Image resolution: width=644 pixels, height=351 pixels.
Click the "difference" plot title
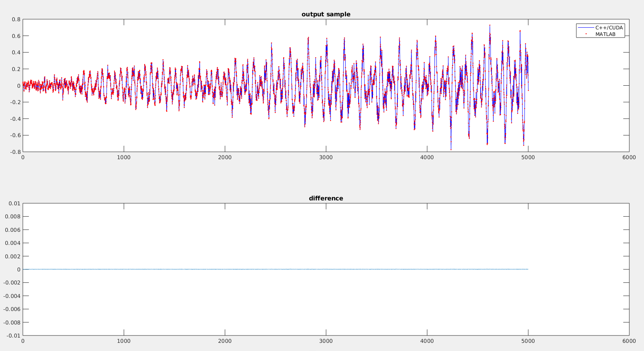(x=326, y=198)
